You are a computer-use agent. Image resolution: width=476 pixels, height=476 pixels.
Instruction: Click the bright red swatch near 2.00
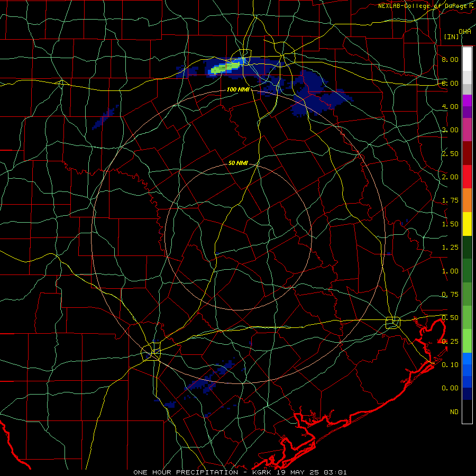tap(467, 177)
